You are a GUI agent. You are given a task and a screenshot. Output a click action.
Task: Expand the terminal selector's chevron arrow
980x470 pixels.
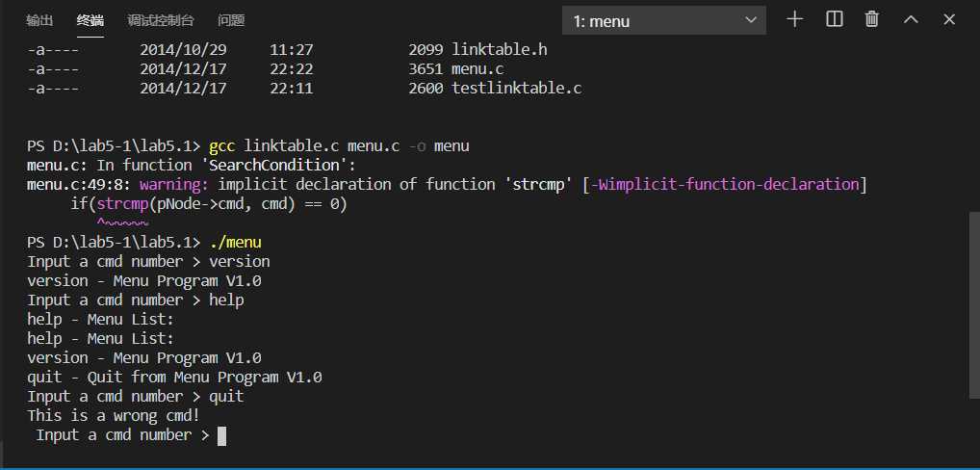pyautogui.click(x=751, y=20)
